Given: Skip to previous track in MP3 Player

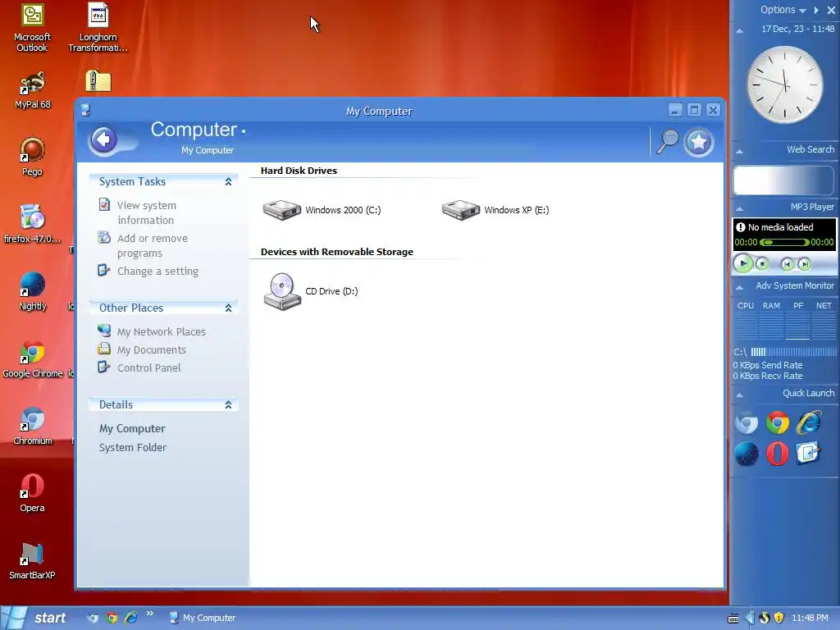Looking at the screenshot, I should point(787,264).
